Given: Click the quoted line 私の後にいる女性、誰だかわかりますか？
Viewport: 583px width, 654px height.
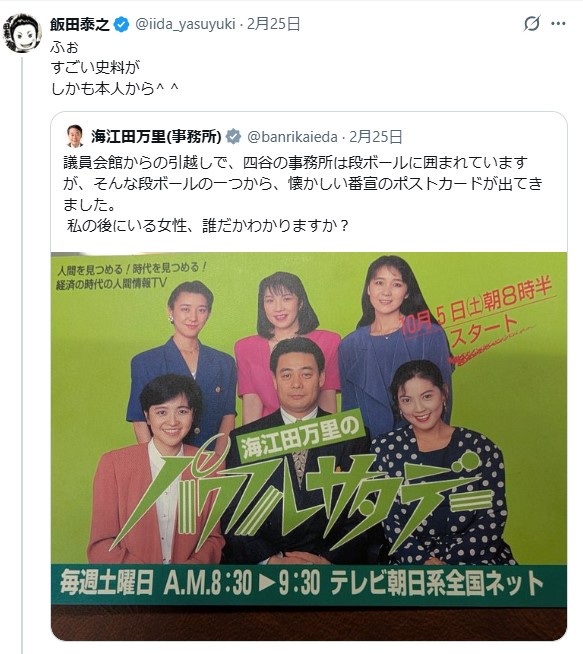Looking at the screenshot, I should tap(208, 226).
